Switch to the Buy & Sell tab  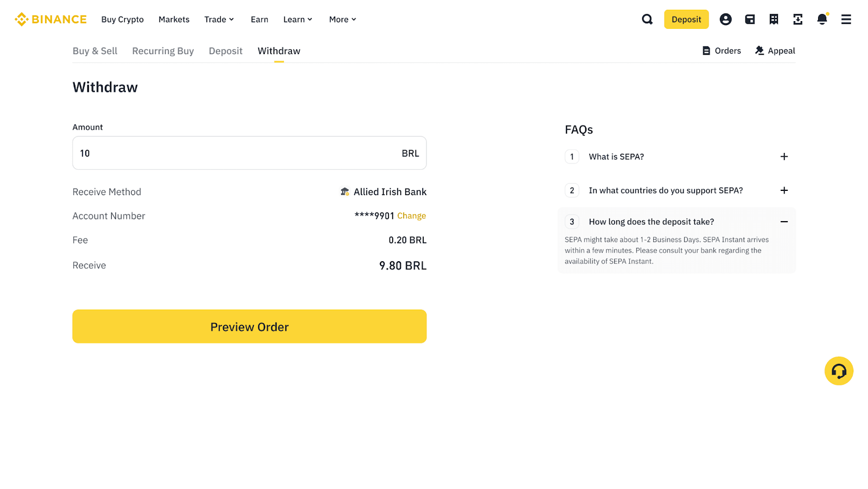click(x=95, y=51)
